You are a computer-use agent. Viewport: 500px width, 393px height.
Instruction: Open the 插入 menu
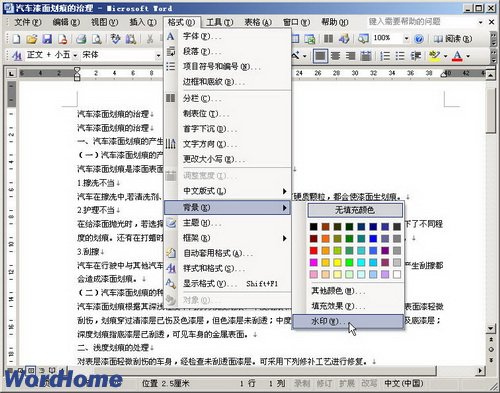point(143,22)
